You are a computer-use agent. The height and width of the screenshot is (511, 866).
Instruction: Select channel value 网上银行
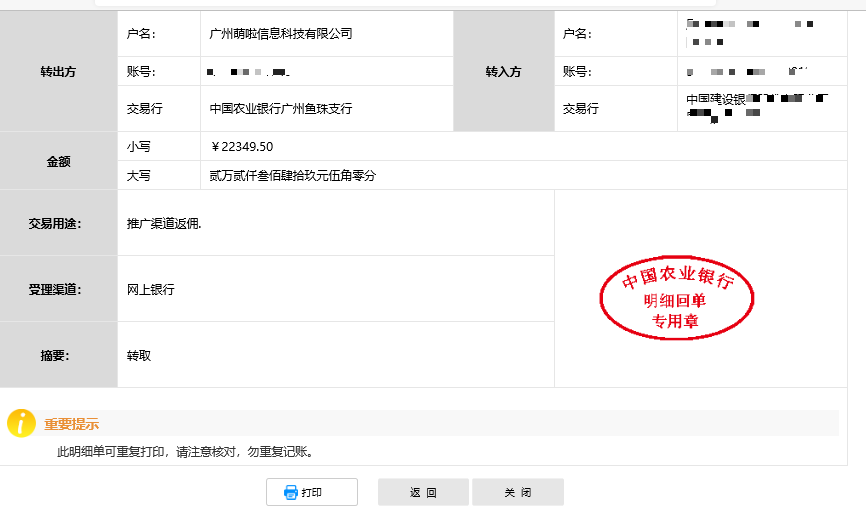pos(151,289)
